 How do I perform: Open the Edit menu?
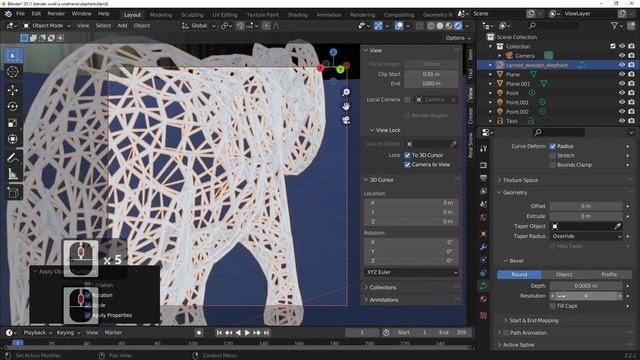pos(36,13)
